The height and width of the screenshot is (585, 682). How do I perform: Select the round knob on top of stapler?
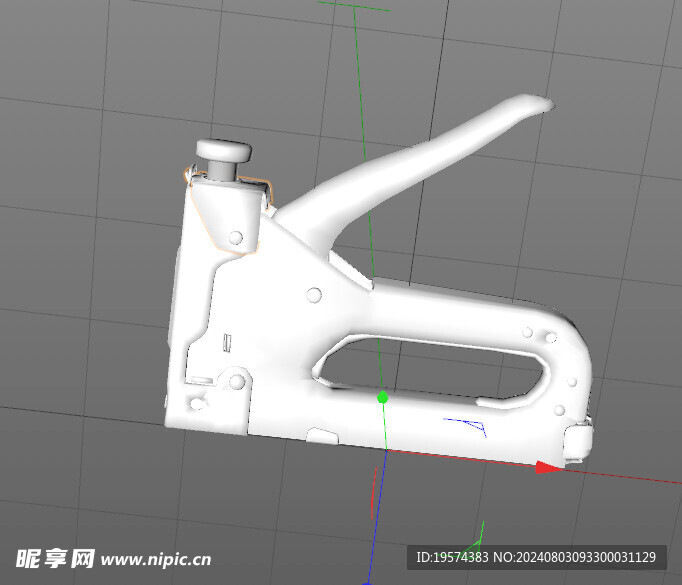(223, 152)
